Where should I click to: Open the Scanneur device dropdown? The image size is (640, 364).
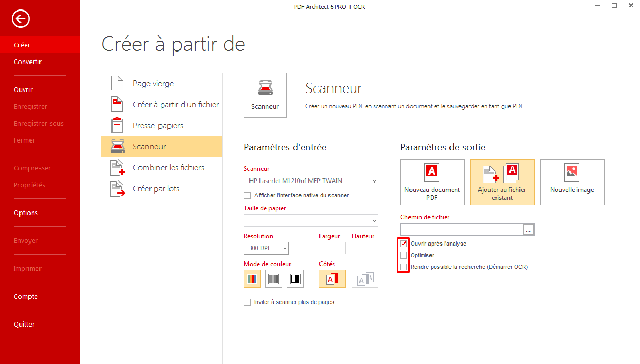tap(311, 181)
